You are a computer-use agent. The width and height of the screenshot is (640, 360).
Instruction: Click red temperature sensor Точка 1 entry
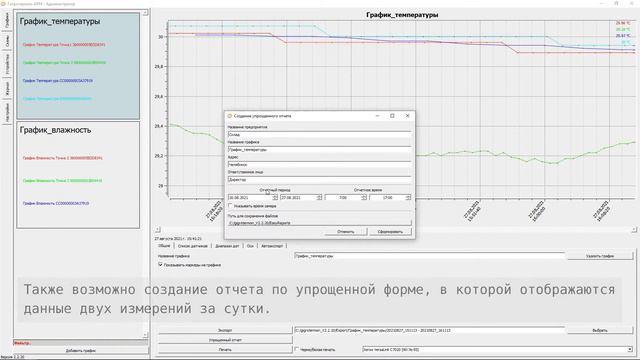64,44
